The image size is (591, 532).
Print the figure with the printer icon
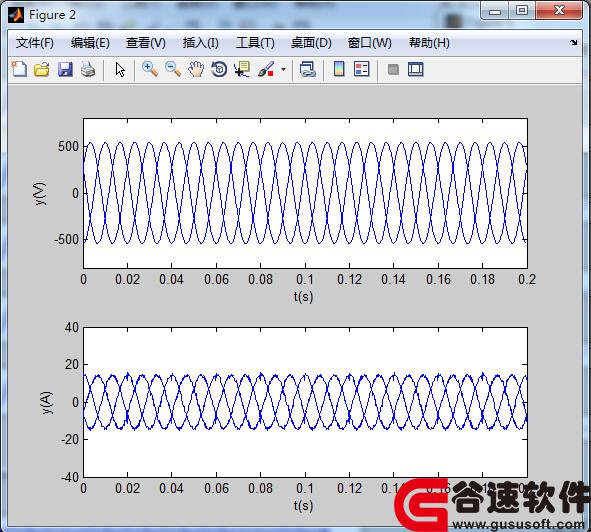88,69
